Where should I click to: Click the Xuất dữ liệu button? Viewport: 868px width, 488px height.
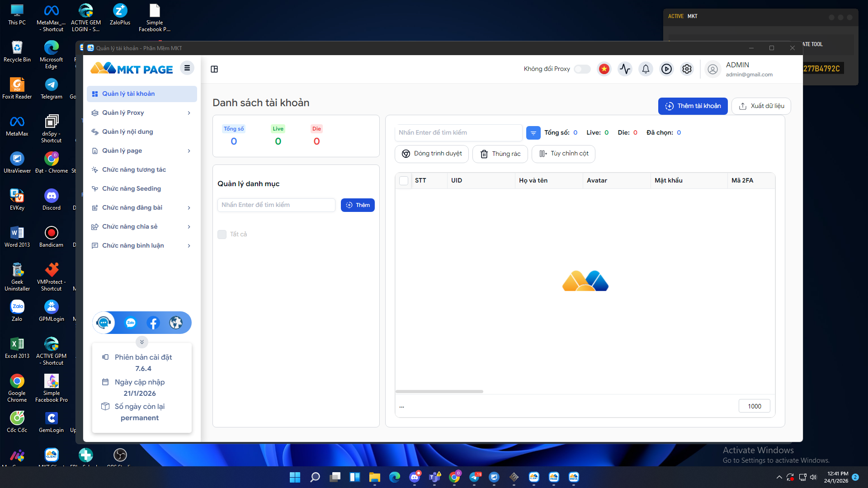[x=761, y=106]
